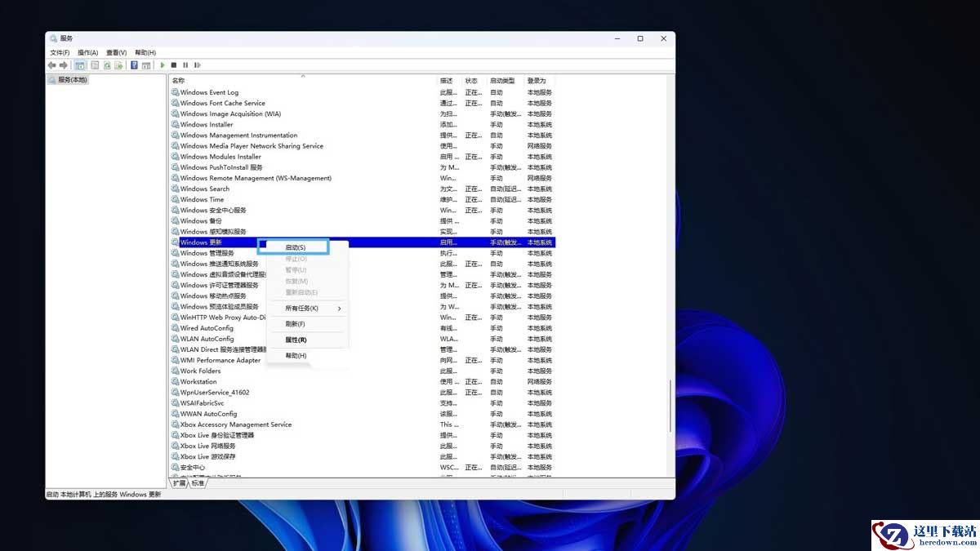This screenshot has width=980, height=551.
Task: Expand the 所有任务(K) submenu
Action: pyautogui.click(x=307, y=308)
